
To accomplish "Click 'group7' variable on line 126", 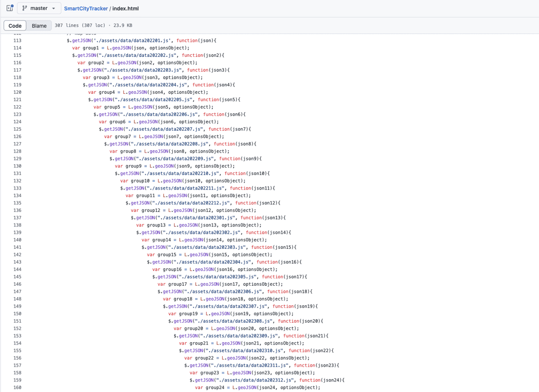I will coord(123,137).
